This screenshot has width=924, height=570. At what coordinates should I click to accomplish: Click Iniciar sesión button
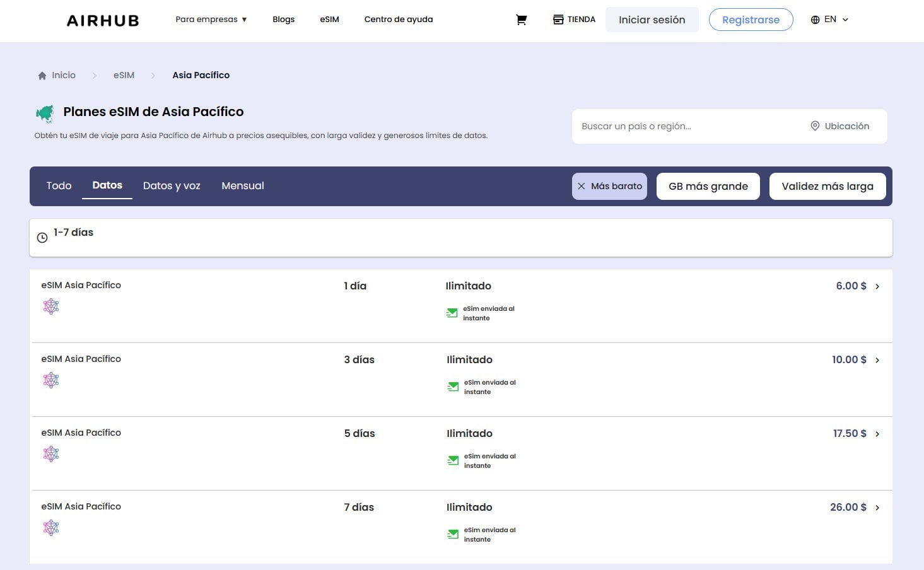click(652, 20)
